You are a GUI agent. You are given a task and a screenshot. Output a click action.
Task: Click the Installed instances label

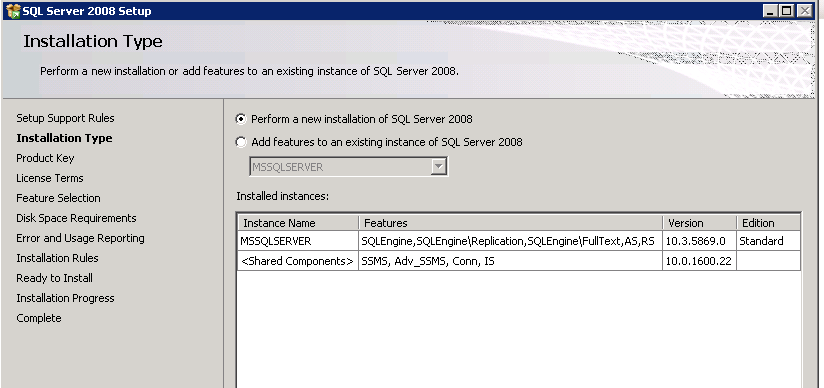click(x=283, y=196)
